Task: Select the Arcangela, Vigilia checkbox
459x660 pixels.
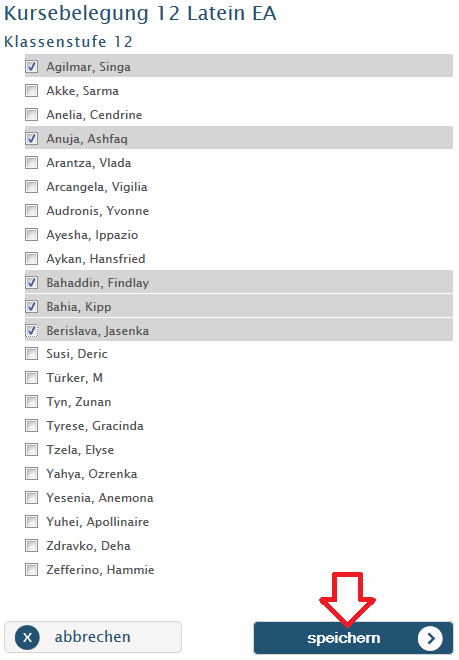Action: pyautogui.click(x=32, y=186)
